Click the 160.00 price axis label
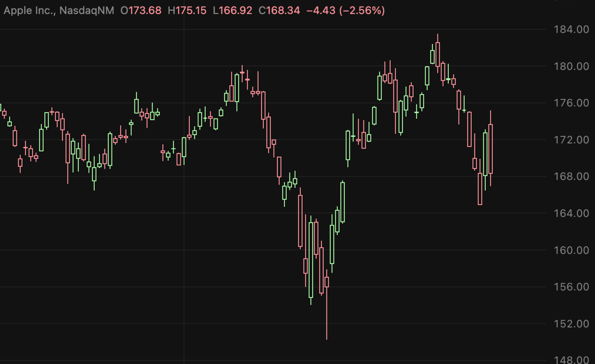The height and width of the screenshot is (364, 595). pos(571,250)
